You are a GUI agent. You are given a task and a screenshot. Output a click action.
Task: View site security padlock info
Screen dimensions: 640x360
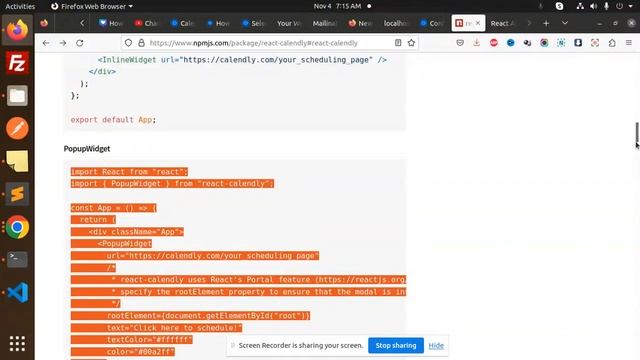pos(141,43)
